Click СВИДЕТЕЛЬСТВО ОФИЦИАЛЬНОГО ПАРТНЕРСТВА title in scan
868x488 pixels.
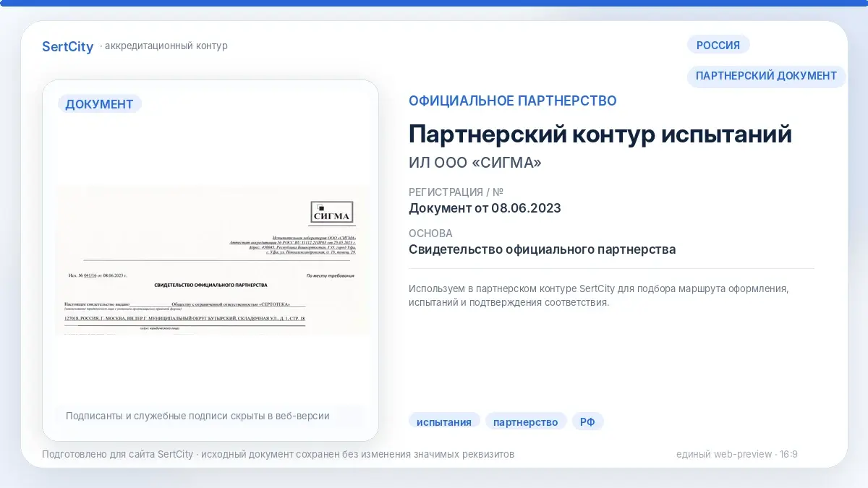(x=211, y=286)
